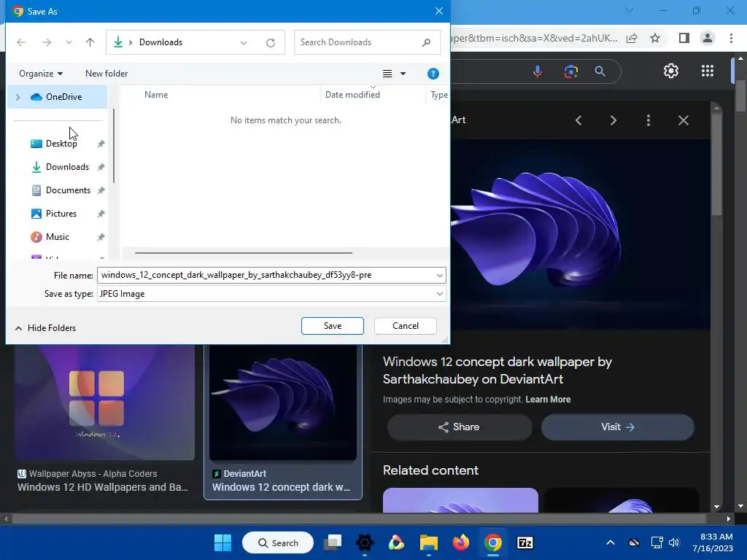The width and height of the screenshot is (747, 560).
Task: Expand the OneDrive tree node
Action: (18, 97)
